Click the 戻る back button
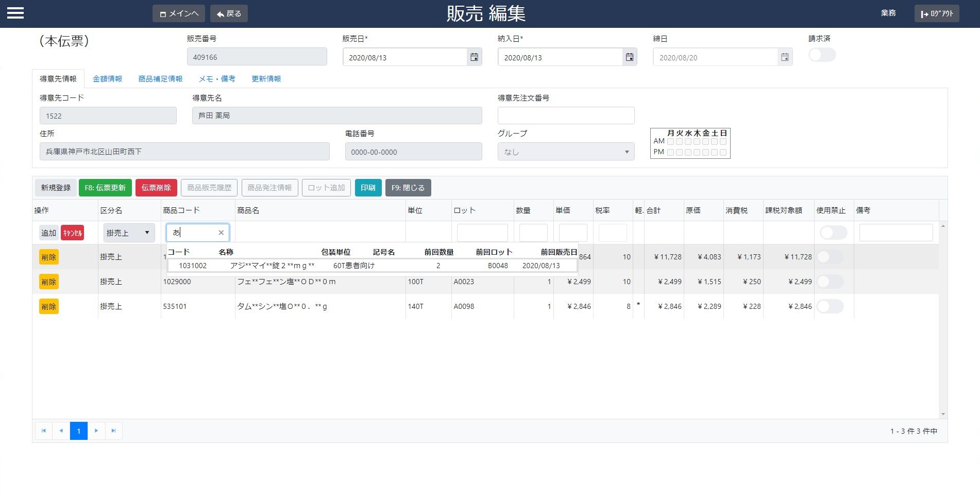Screen dimensions: 980x493 (x=229, y=13)
